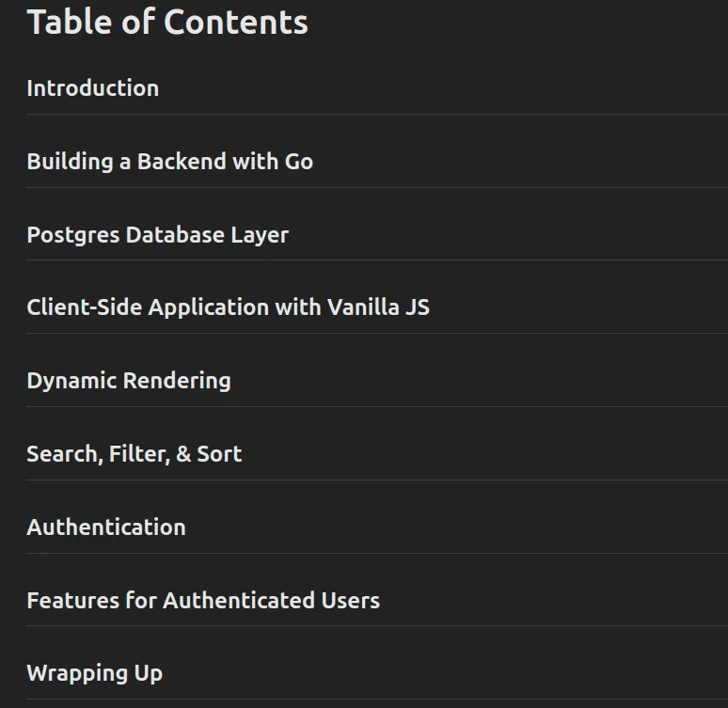Click the word 'Users' in Features entry
The height and width of the screenshot is (708, 728).
(351, 600)
